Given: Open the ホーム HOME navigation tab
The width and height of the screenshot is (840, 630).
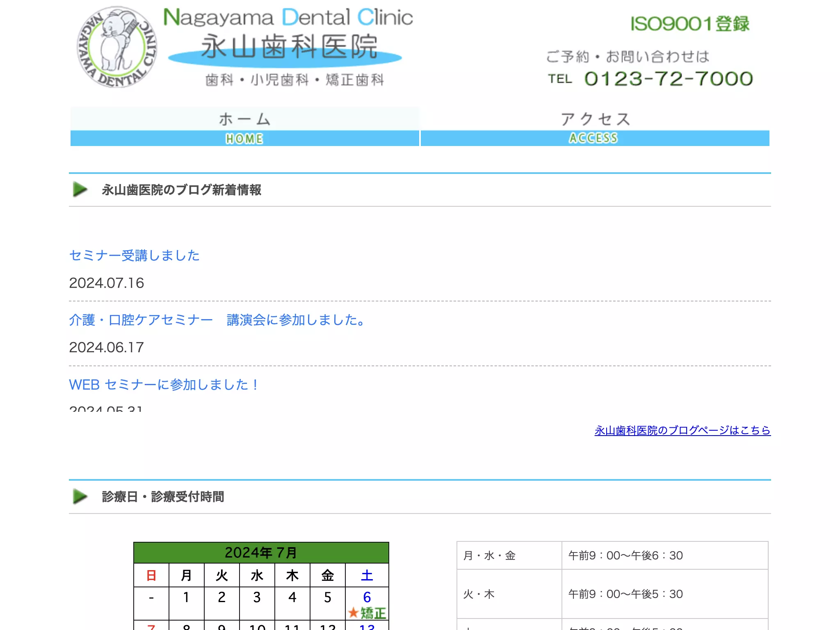Looking at the screenshot, I should [x=245, y=127].
